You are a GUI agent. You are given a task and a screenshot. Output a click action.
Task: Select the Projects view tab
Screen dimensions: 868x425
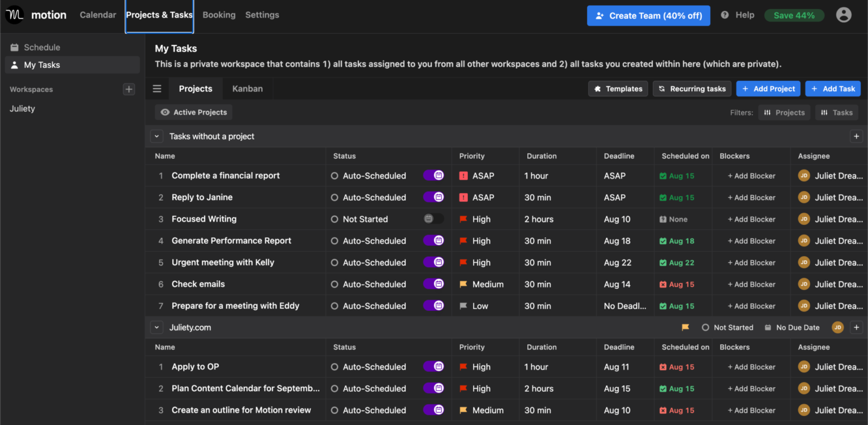tap(196, 89)
